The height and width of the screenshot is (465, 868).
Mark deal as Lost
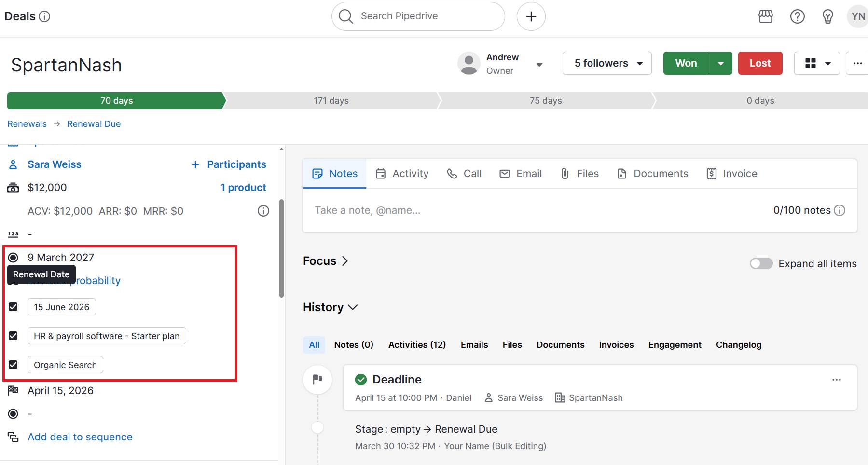coord(760,63)
